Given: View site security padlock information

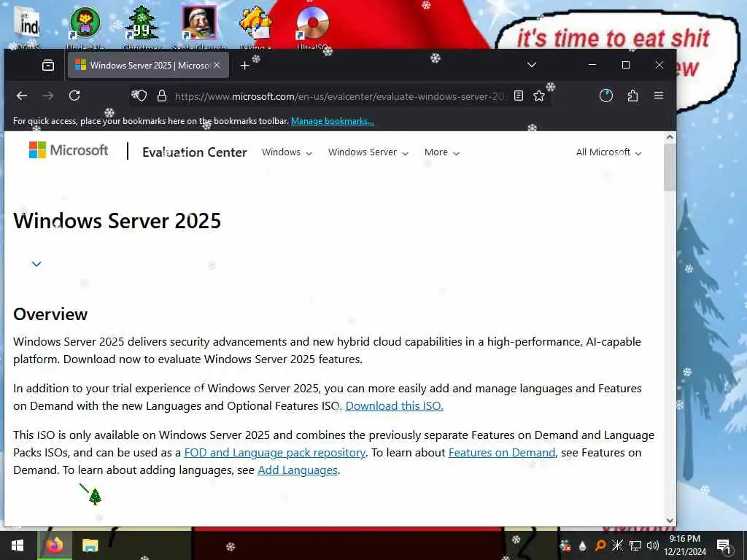Looking at the screenshot, I should 162,96.
